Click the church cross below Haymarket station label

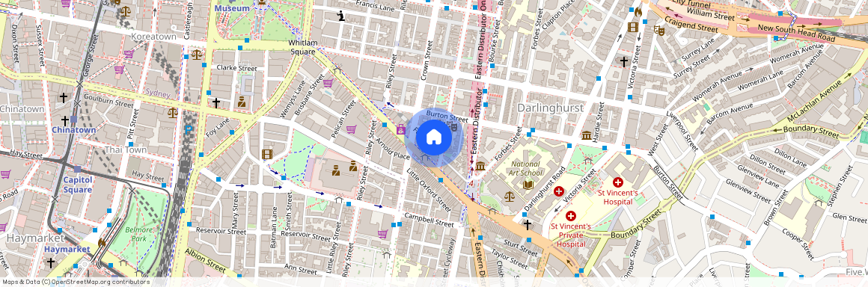tap(50, 262)
